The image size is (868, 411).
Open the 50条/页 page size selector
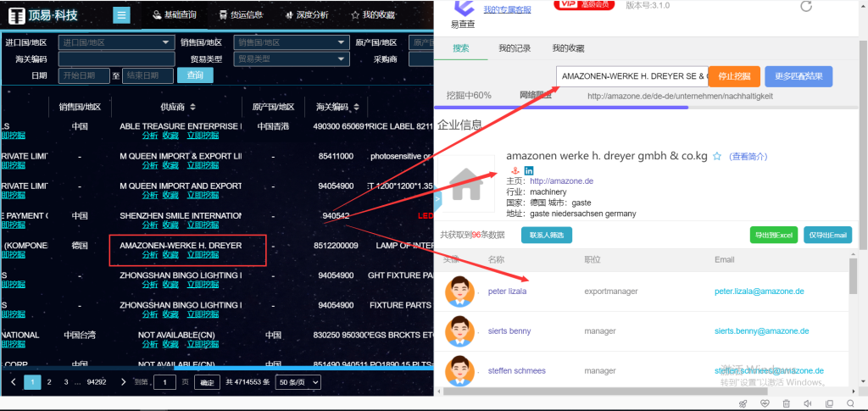(299, 383)
